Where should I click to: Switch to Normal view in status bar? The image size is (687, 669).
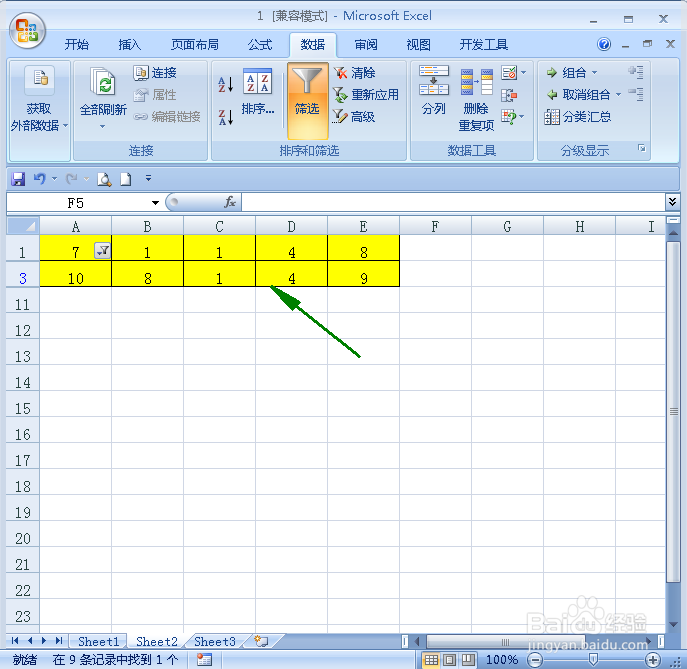pyautogui.click(x=431, y=659)
